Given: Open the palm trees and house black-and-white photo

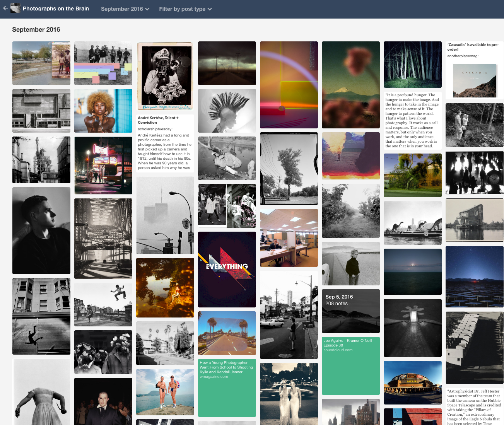Looking at the screenshot, I should (165, 343).
